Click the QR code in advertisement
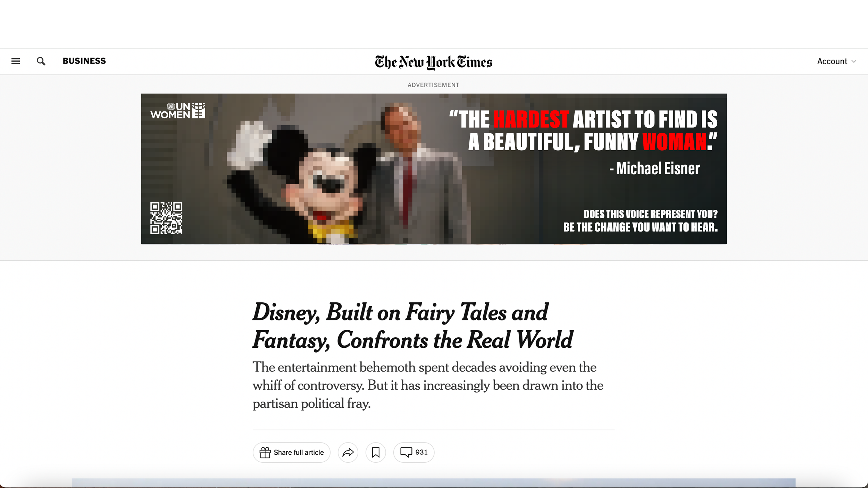This screenshot has height=488, width=868. 166,218
